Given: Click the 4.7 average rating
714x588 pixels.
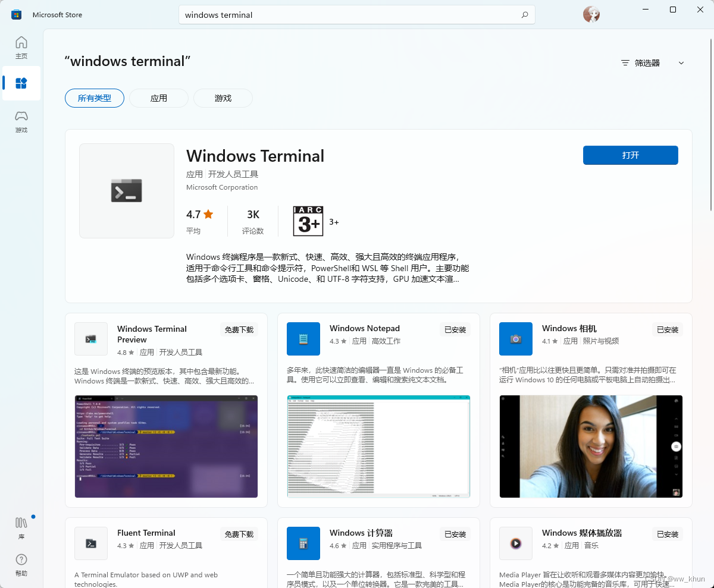Looking at the screenshot, I should 200,215.
